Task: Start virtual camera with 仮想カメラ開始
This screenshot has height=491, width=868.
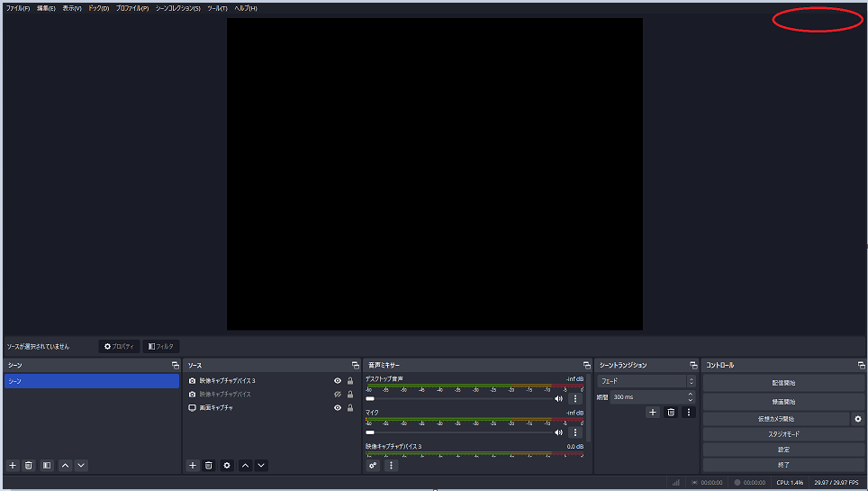Action: click(x=776, y=419)
